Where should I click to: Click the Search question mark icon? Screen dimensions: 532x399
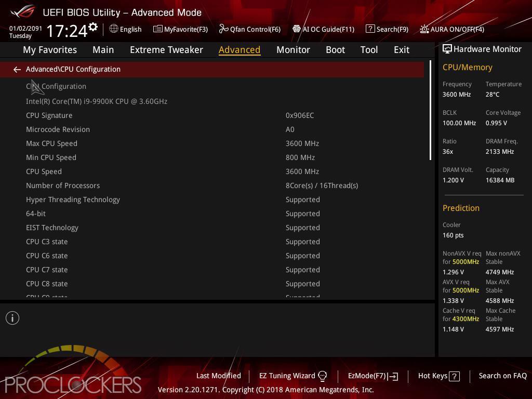[370, 29]
